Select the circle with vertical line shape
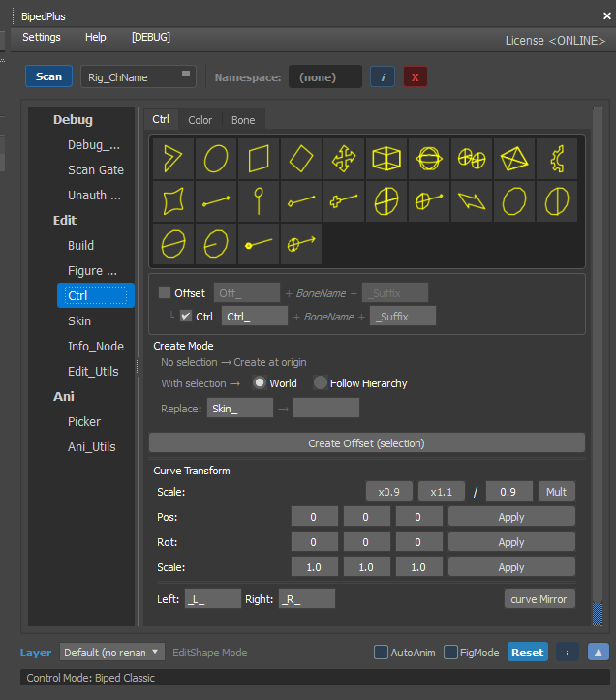Screen dimensions: 616x700 [x=557, y=201]
